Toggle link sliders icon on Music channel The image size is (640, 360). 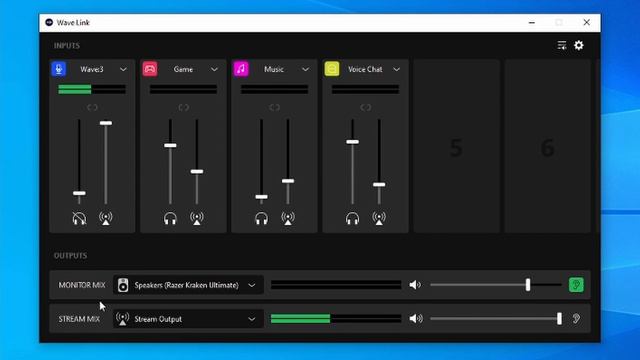click(x=274, y=107)
